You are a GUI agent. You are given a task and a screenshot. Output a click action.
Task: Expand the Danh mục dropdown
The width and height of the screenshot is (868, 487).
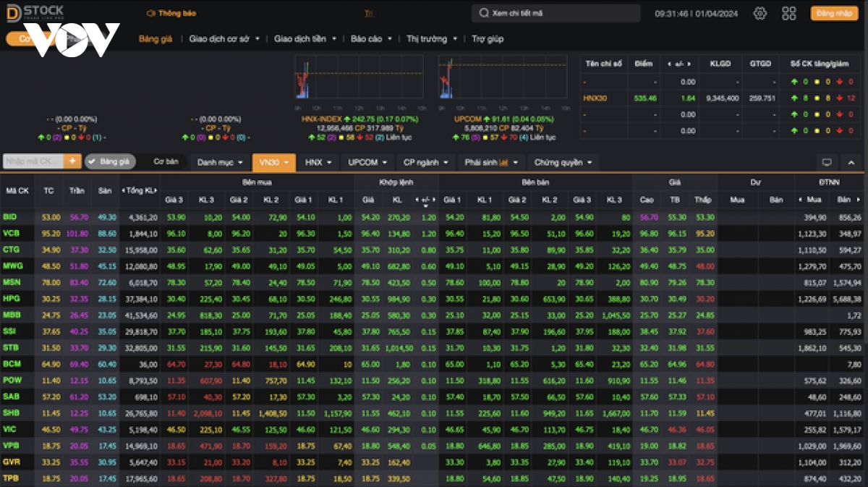[219, 162]
